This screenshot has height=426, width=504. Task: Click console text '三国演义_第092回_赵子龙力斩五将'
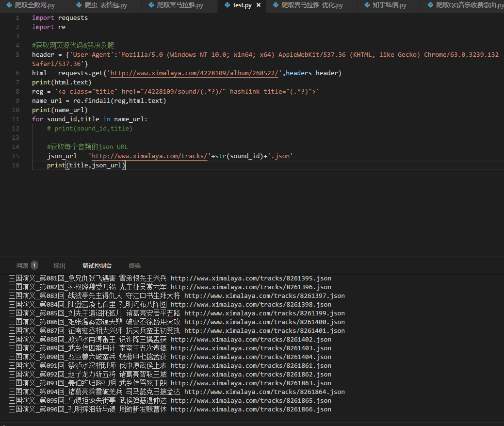click(62, 374)
